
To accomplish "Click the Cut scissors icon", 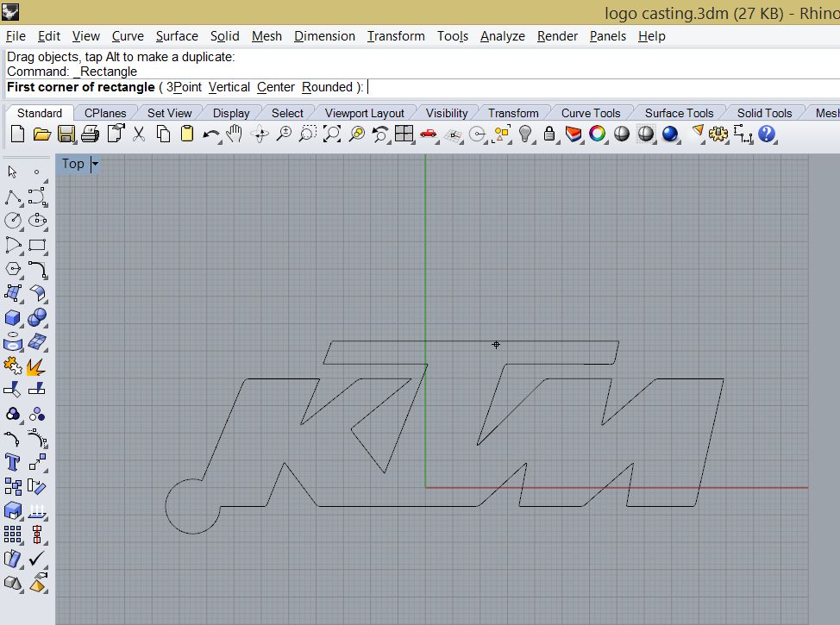I will [x=139, y=134].
